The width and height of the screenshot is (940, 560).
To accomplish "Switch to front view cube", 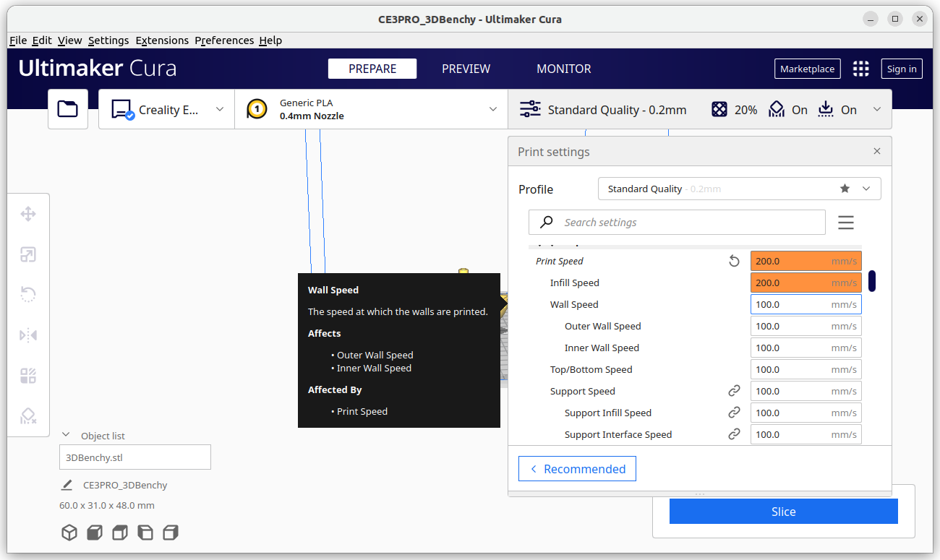I will click(x=95, y=533).
